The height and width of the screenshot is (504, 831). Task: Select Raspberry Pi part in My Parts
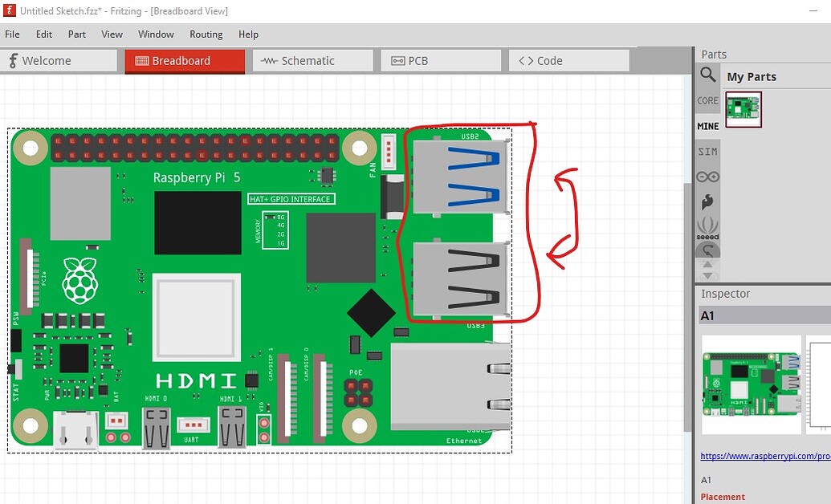(x=743, y=109)
